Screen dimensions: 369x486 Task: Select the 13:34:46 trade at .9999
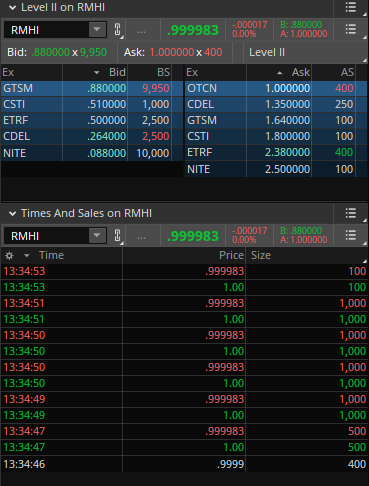(x=184, y=464)
